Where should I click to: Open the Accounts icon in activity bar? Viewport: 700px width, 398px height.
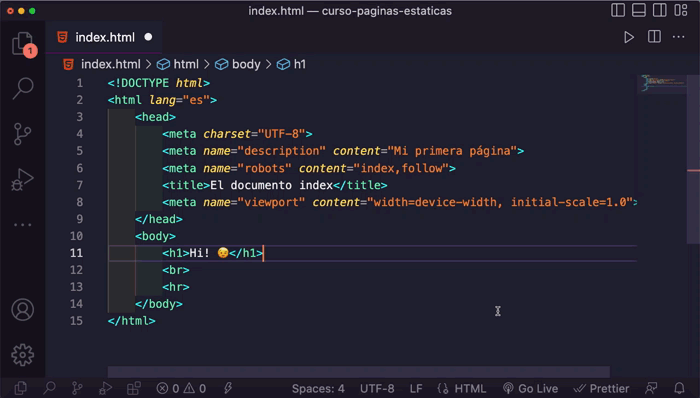pyautogui.click(x=22, y=310)
